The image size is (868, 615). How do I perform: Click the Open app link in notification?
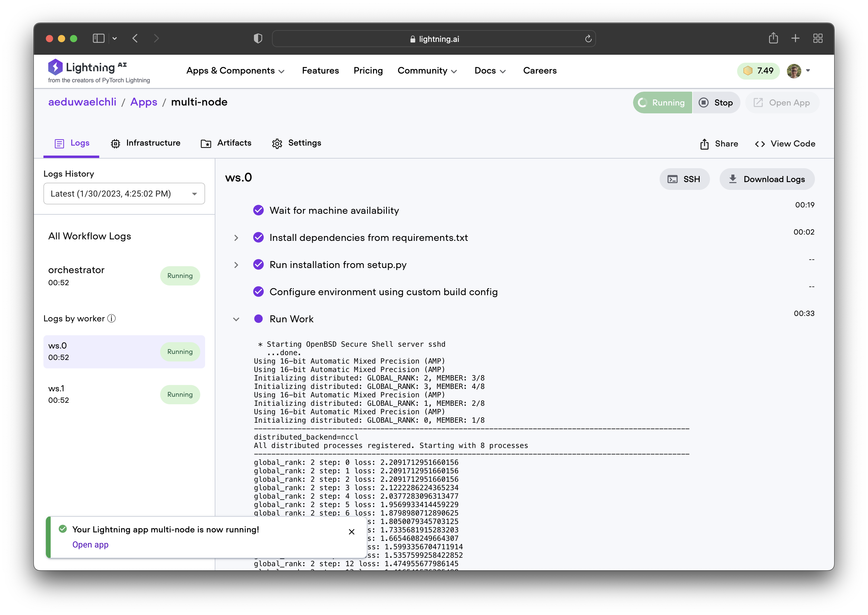click(90, 544)
